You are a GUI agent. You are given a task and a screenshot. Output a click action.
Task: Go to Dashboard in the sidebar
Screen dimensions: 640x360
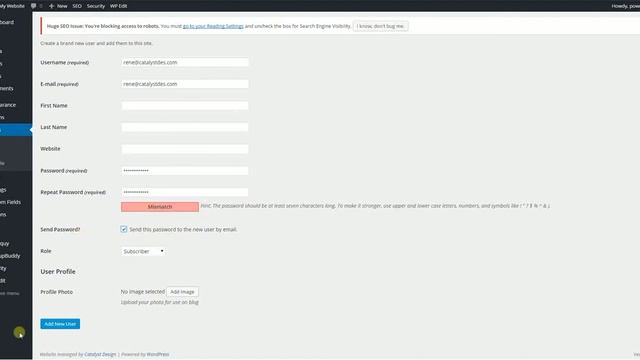click(x=7, y=22)
